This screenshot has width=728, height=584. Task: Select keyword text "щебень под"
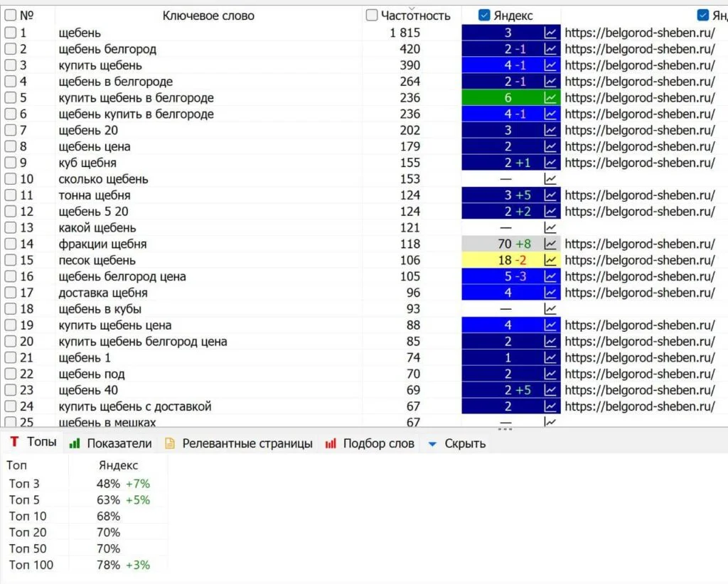click(92, 374)
